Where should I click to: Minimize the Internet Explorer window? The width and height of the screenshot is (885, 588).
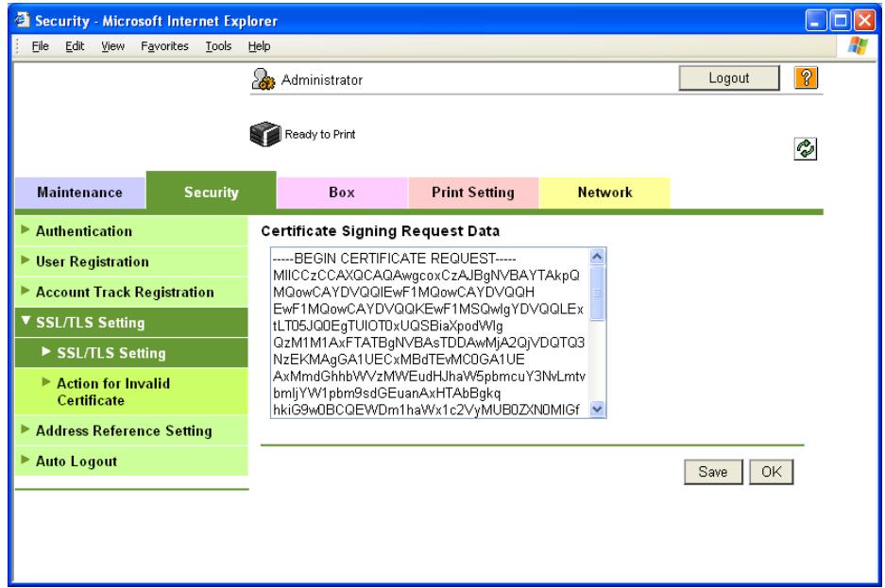(x=815, y=21)
